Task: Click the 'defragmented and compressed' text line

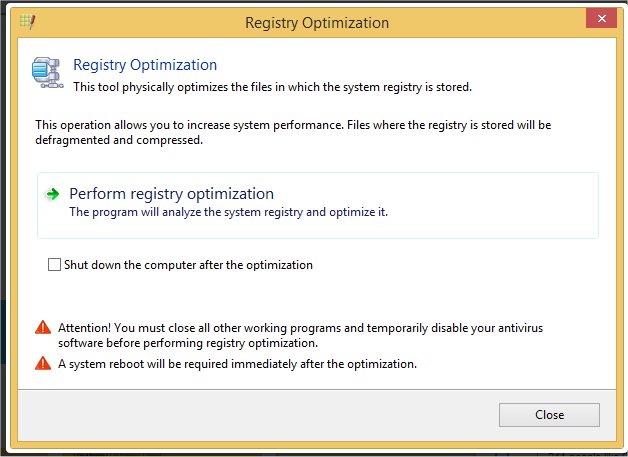Action: coord(119,140)
